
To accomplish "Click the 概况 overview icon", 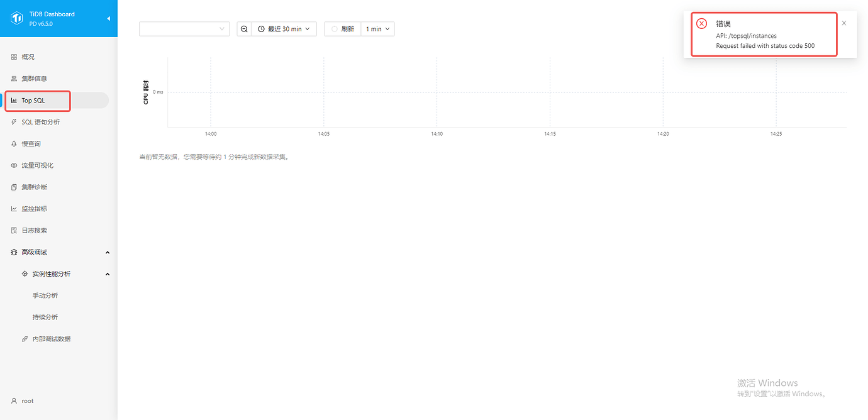I will (14, 57).
